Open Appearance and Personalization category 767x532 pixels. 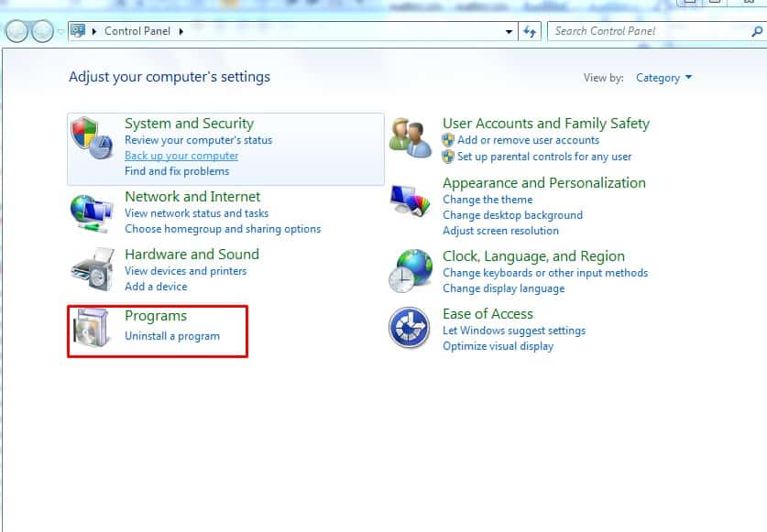[x=544, y=183]
